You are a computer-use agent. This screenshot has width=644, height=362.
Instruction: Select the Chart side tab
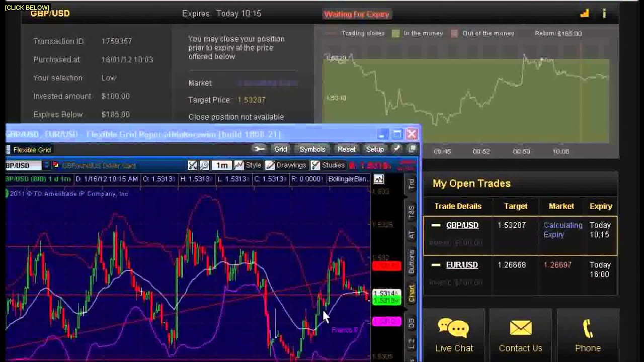pos(412,293)
